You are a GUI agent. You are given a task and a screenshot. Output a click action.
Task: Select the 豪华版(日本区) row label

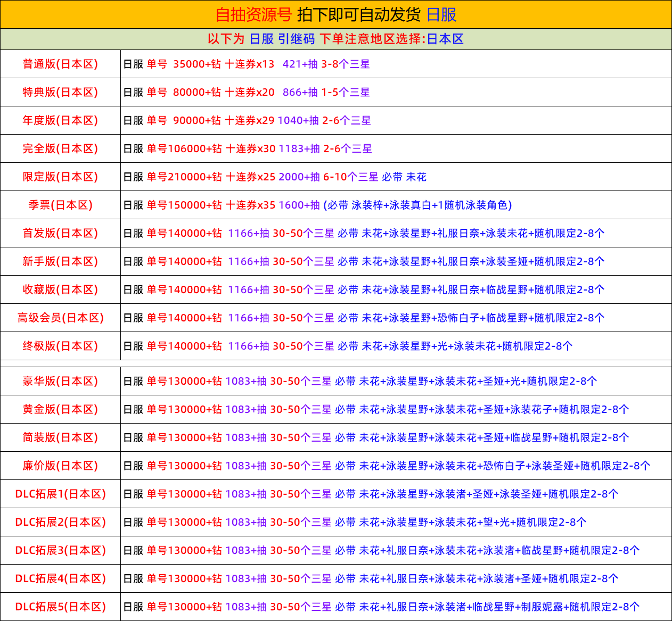(60, 381)
